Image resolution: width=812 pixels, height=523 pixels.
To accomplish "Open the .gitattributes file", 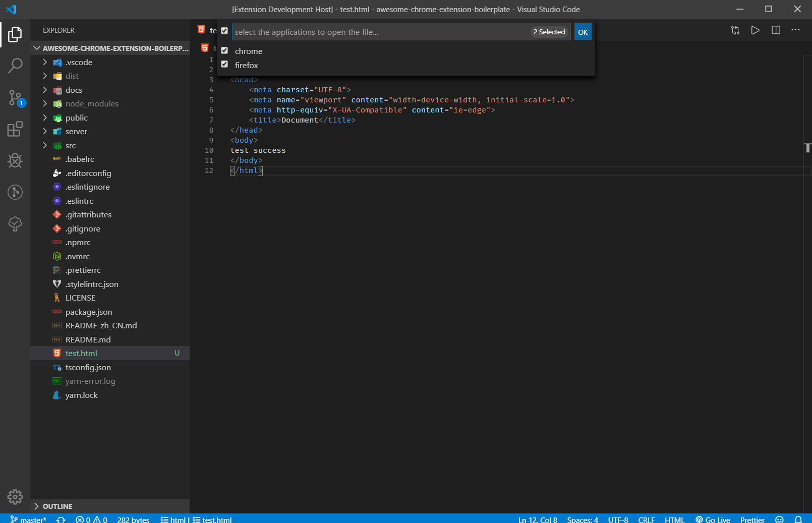I will [x=110, y=215].
